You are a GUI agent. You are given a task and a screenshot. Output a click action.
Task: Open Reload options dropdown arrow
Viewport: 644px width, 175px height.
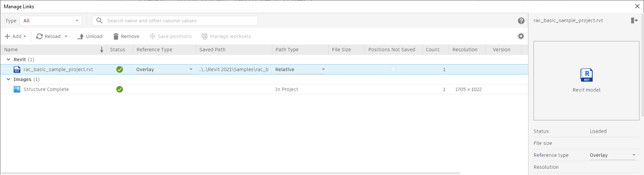(x=66, y=36)
